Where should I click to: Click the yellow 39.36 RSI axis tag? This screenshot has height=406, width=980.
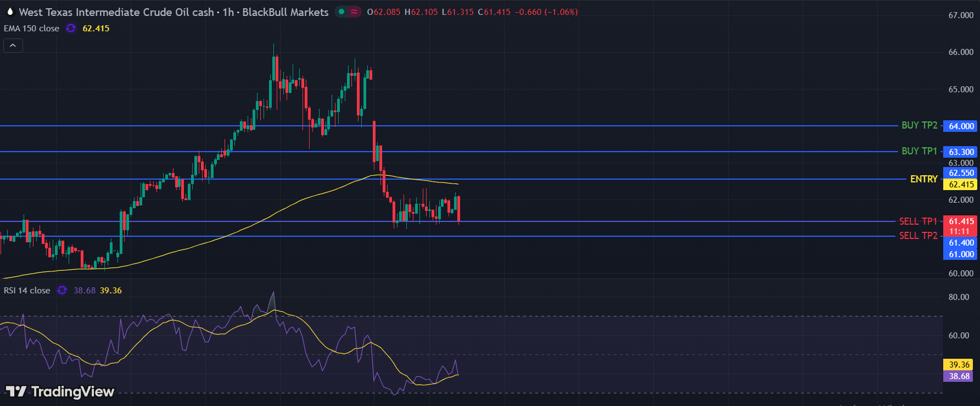959,365
